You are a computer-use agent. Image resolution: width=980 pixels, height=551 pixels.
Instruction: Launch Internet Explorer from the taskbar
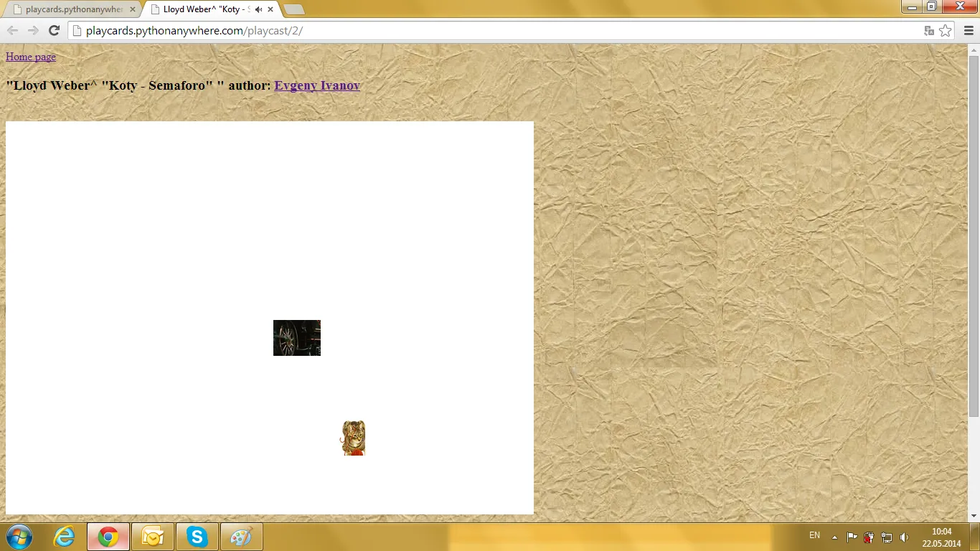click(65, 537)
